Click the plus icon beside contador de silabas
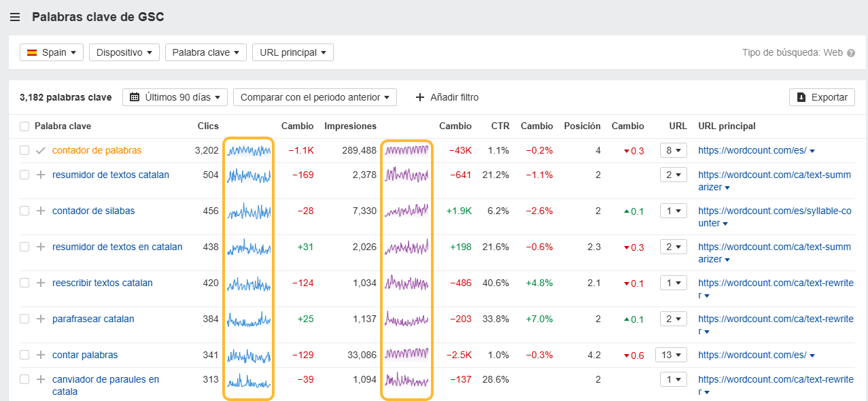The image size is (868, 401). [41, 211]
